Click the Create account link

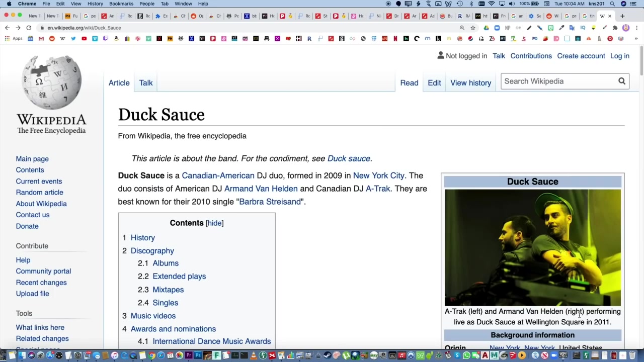(581, 56)
